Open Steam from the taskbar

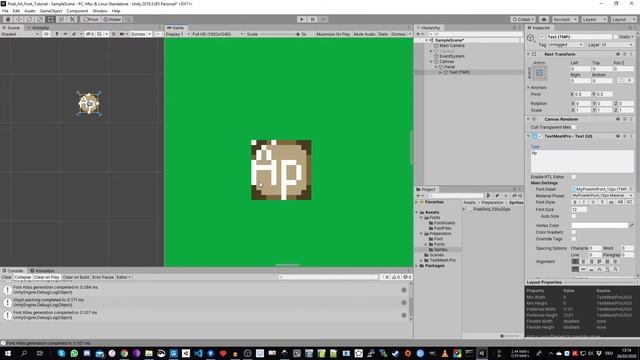[x=396, y=353]
